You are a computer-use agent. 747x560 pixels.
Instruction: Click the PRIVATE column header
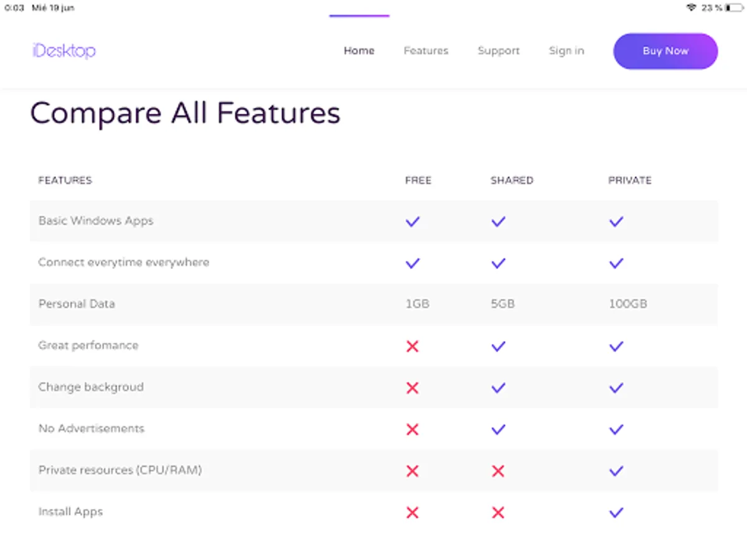(630, 180)
